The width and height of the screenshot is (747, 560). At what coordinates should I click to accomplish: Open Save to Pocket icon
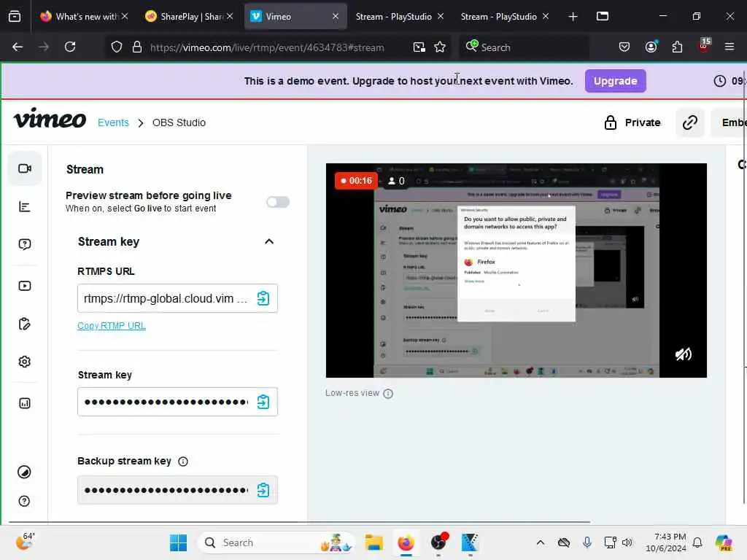tap(624, 47)
